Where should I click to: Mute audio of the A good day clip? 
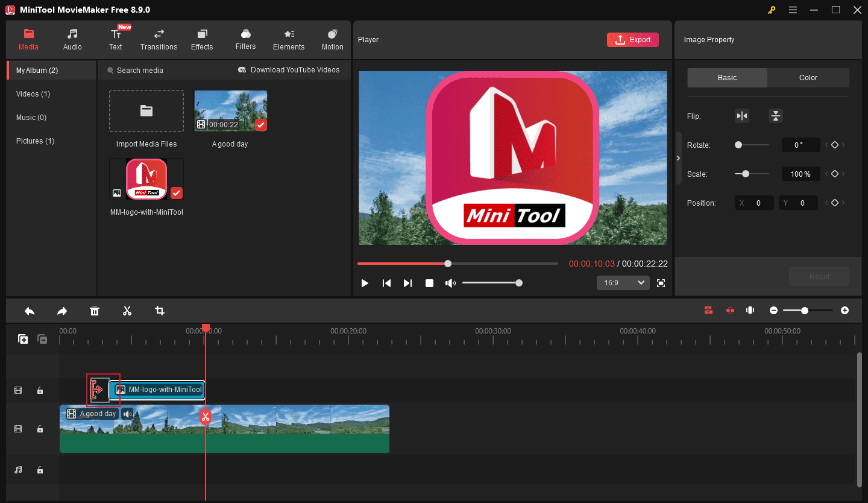(x=127, y=414)
